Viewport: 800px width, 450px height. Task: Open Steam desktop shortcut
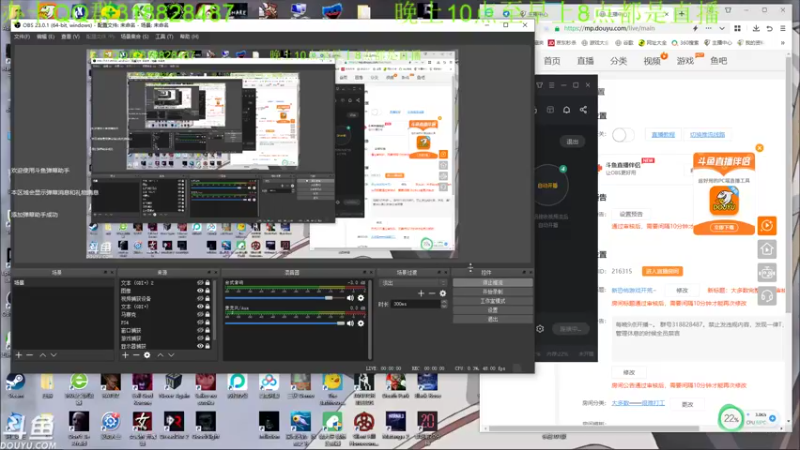click(x=15, y=386)
